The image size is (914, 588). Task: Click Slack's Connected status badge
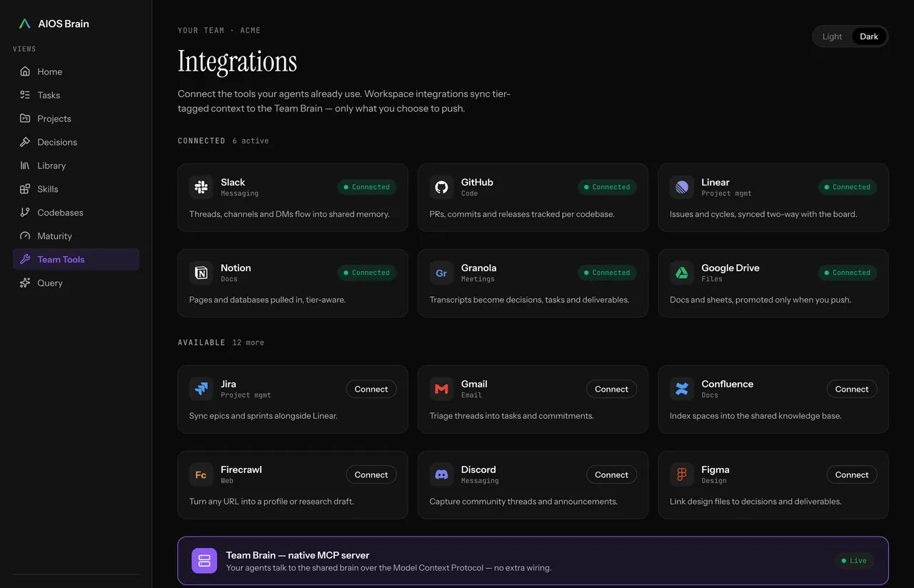click(367, 187)
